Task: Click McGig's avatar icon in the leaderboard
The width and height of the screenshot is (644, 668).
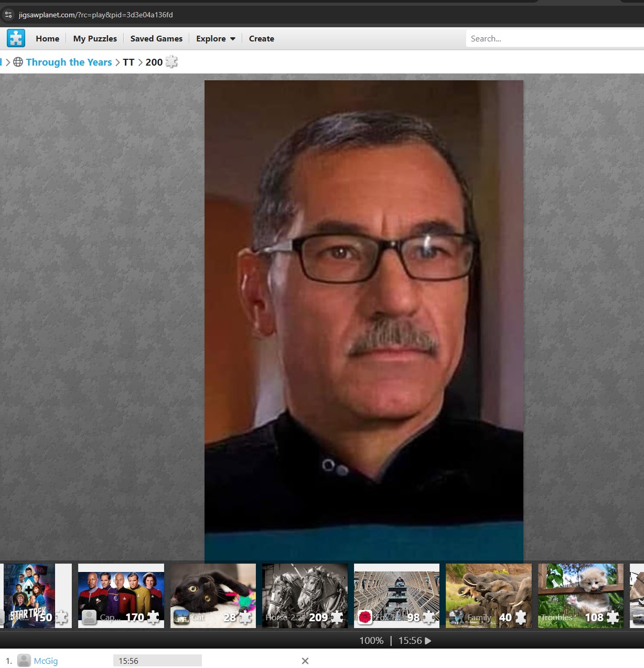Action: pos(24,661)
